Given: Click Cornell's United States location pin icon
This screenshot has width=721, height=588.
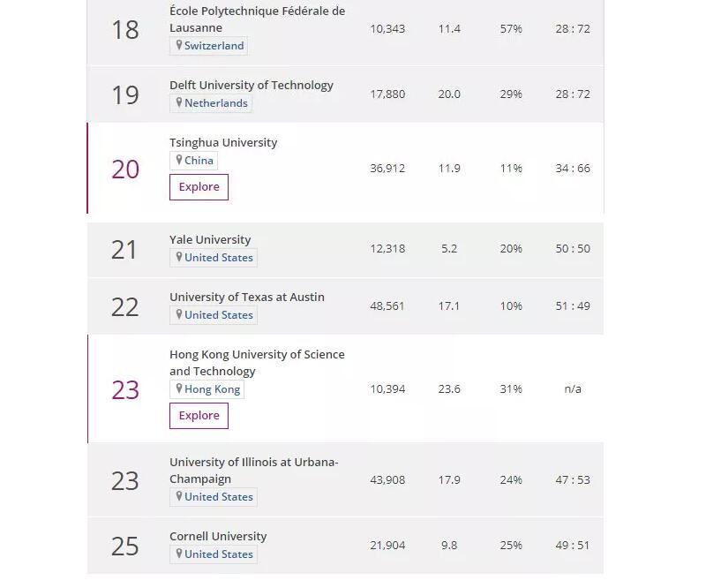Looking at the screenshot, I should pos(179,554).
